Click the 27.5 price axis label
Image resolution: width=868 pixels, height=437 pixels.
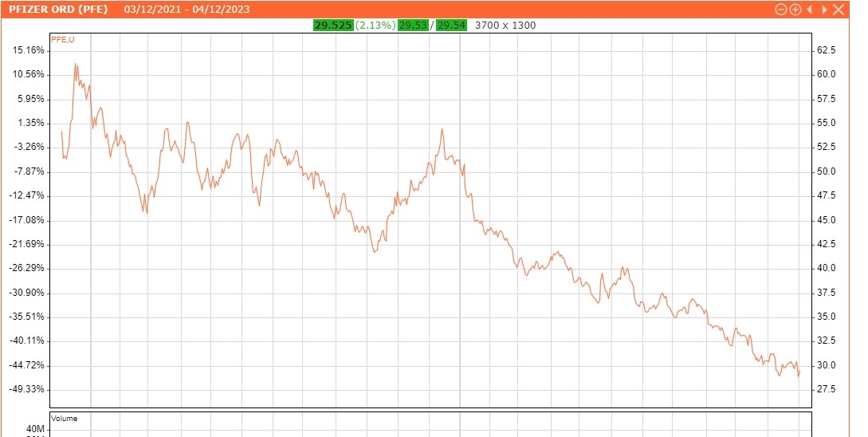(825, 389)
